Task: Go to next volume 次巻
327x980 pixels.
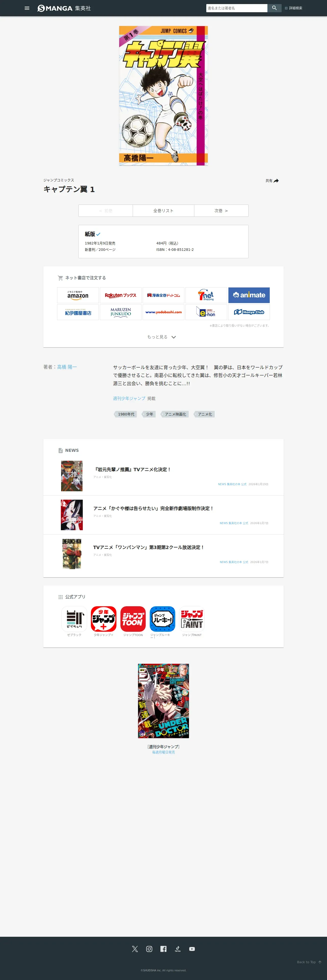Action: click(x=221, y=210)
